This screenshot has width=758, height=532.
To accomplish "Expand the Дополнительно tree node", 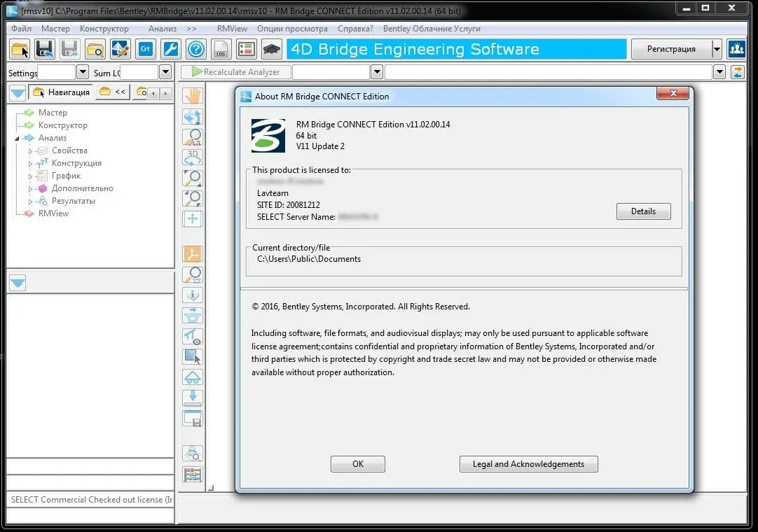I will pyautogui.click(x=30, y=188).
